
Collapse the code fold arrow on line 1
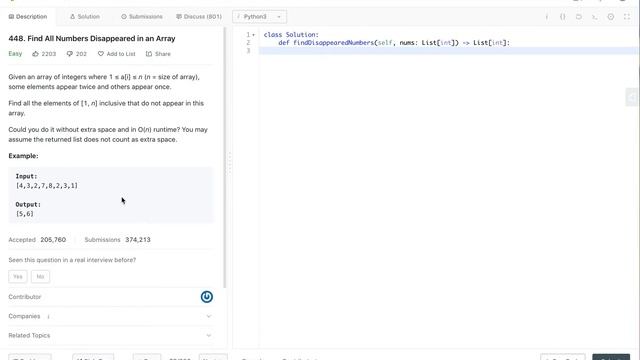(253, 35)
